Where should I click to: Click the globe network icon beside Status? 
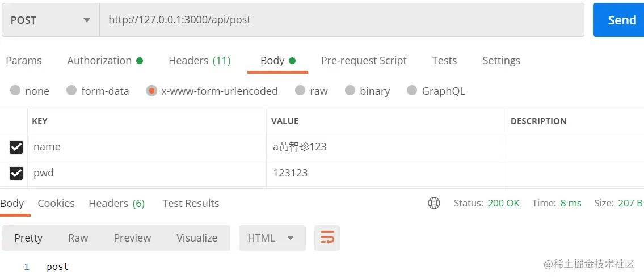(433, 203)
